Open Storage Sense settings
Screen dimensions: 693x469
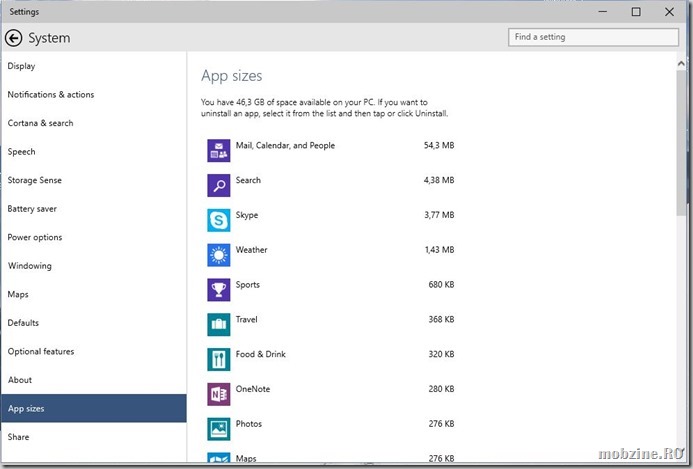tap(93, 180)
